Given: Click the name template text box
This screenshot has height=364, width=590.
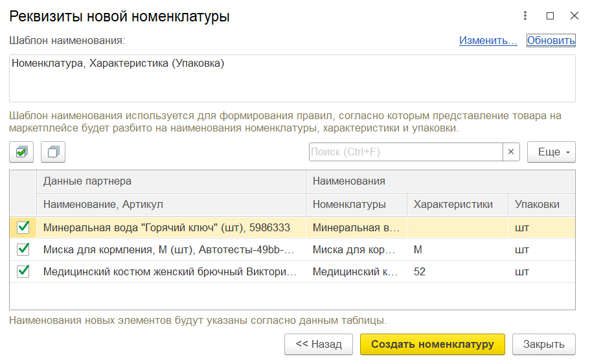Looking at the screenshot, I should [292, 78].
